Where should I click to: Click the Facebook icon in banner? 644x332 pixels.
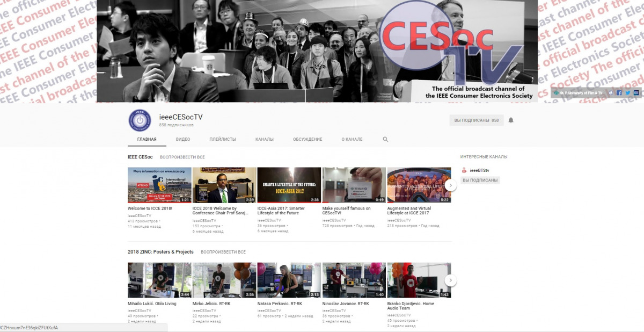click(x=619, y=92)
